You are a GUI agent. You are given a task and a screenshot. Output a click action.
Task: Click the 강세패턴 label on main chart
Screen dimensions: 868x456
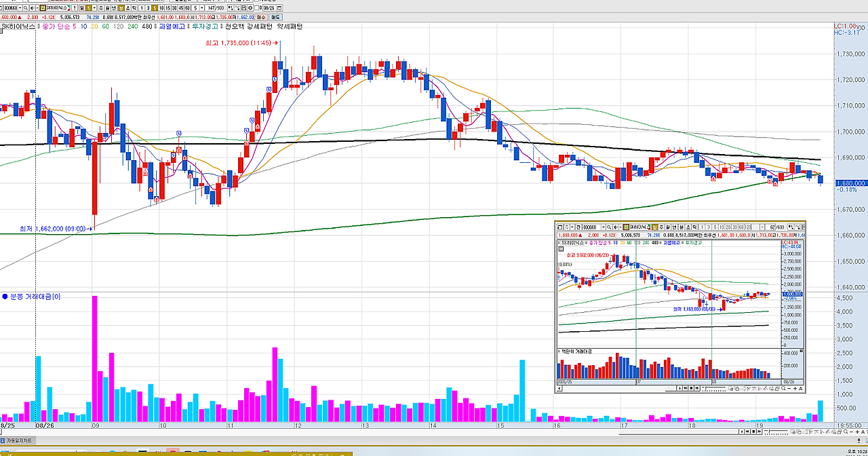260,26
